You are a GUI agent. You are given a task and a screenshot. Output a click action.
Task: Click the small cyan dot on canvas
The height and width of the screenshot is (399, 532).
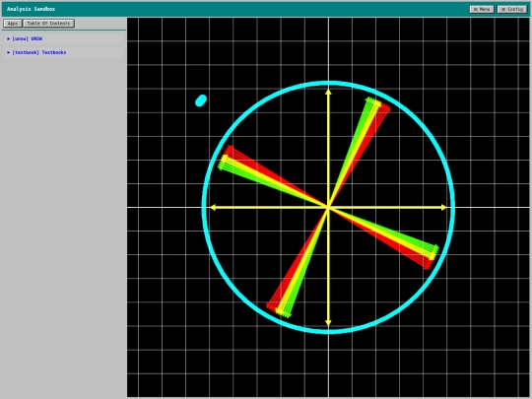201,100
